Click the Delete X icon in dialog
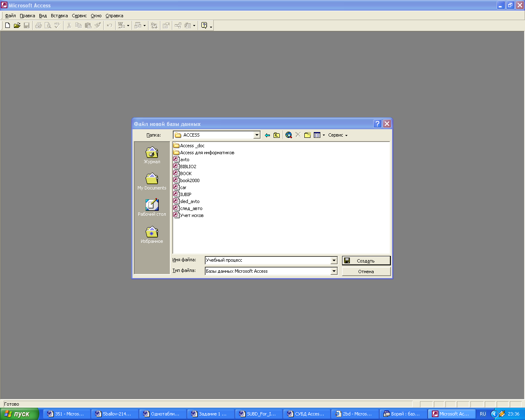This screenshot has width=525, height=420. tap(298, 135)
